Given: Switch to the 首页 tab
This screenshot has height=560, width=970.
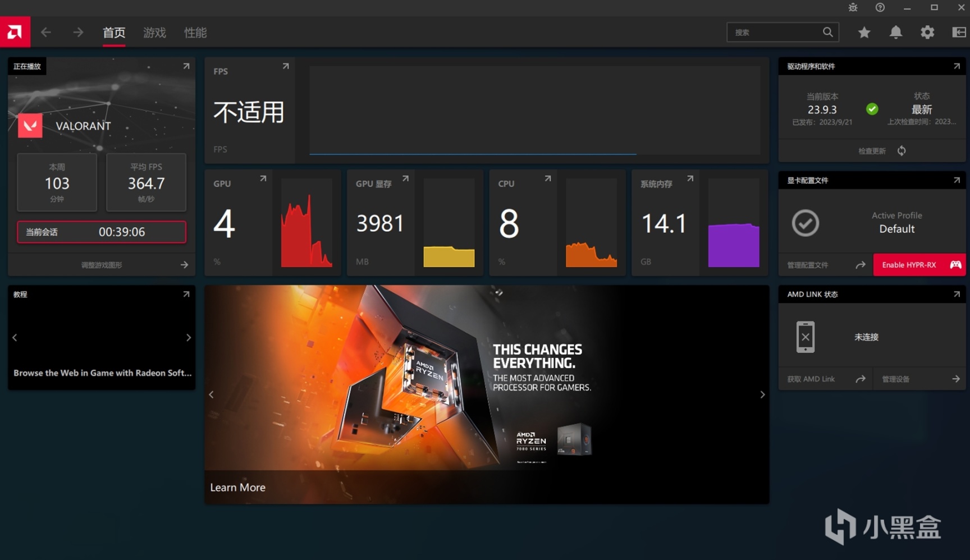Looking at the screenshot, I should pos(114,33).
